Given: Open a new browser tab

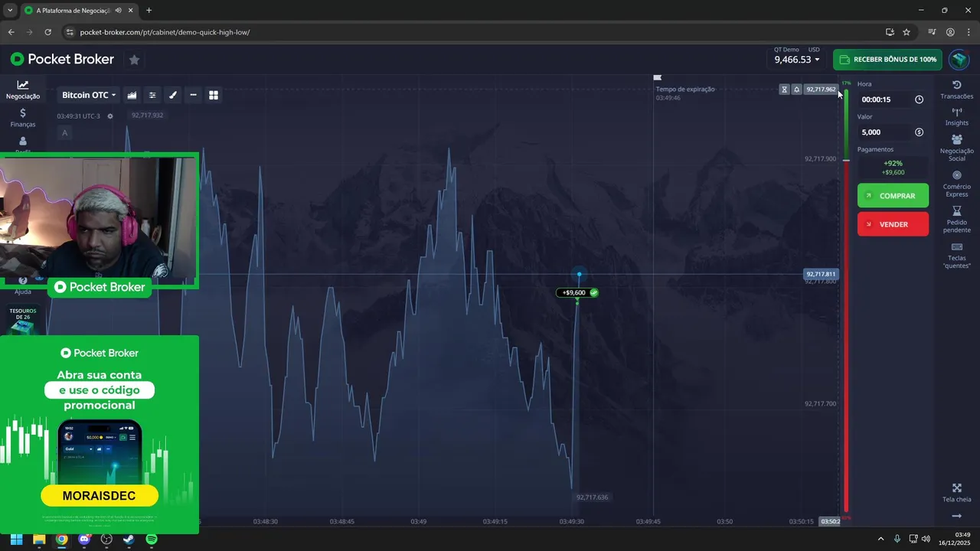Looking at the screenshot, I should tap(149, 11).
